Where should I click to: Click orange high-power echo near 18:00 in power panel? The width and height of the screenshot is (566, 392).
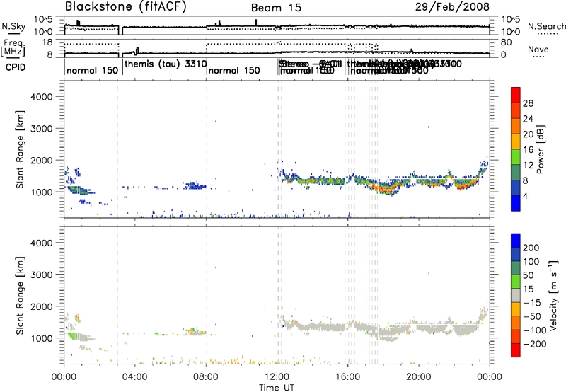click(x=385, y=189)
